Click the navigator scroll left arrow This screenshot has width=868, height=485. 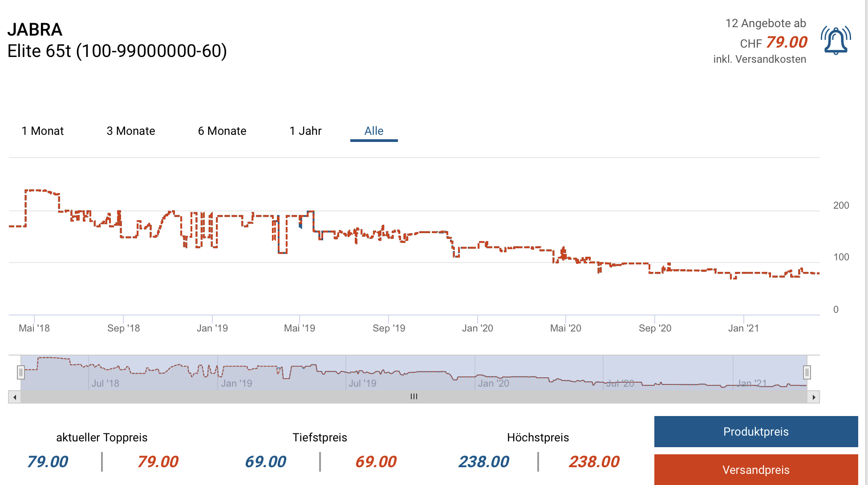pos(15,397)
